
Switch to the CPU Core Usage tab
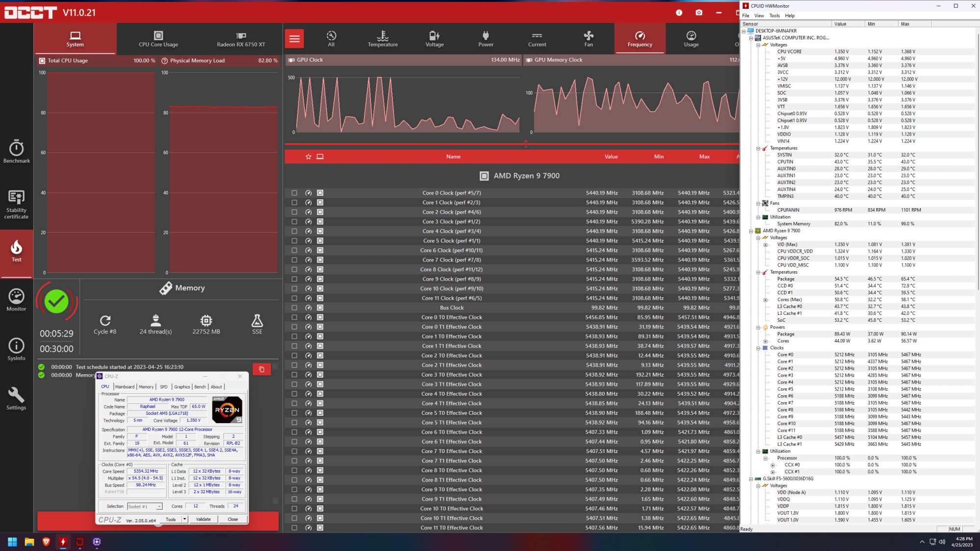158,39
